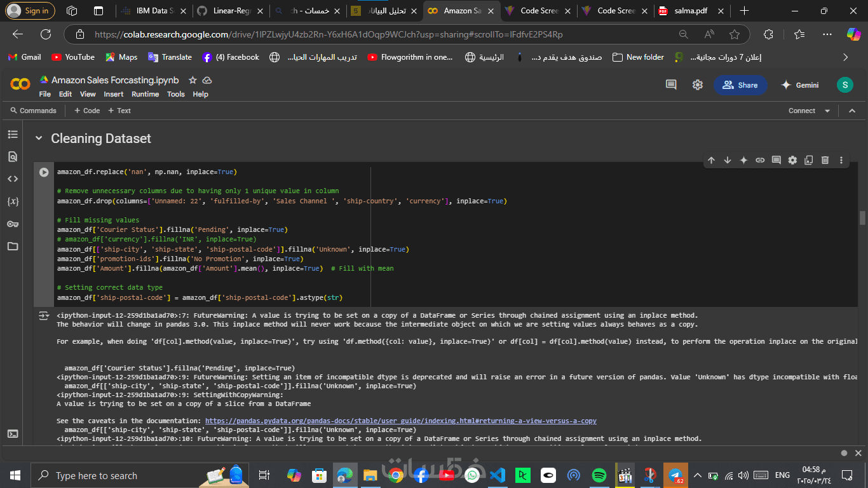Screen dimensions: 868x488
Task: Go back to the previous page
Action: pyautogui.click(x=18, y=34)
